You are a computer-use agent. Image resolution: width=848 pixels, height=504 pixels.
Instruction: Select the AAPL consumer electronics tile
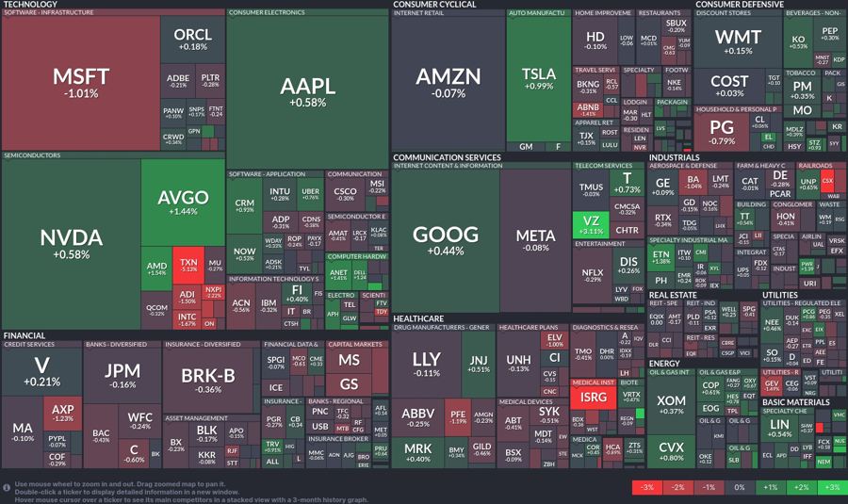click(x=307, y=90)
